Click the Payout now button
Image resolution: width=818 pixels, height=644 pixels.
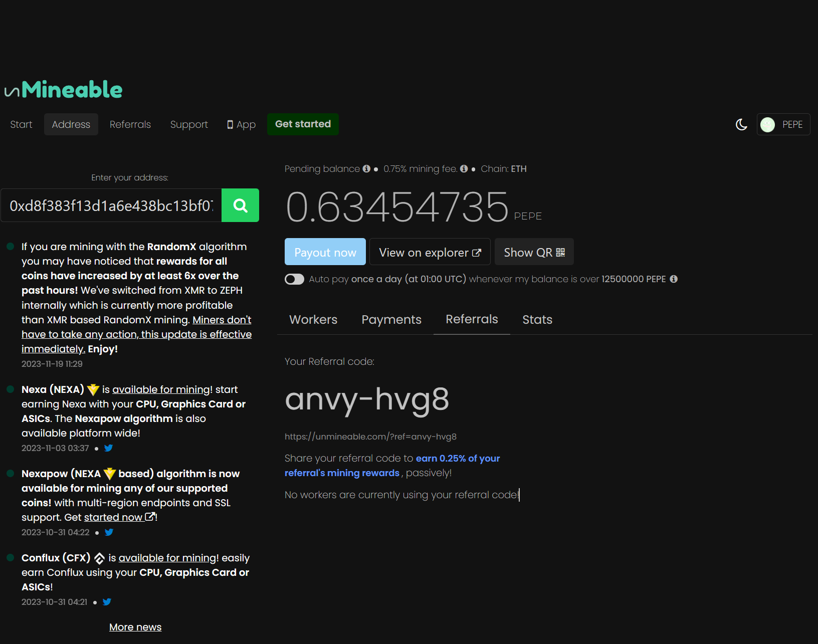pyautogui.click(x=325, y=252)
